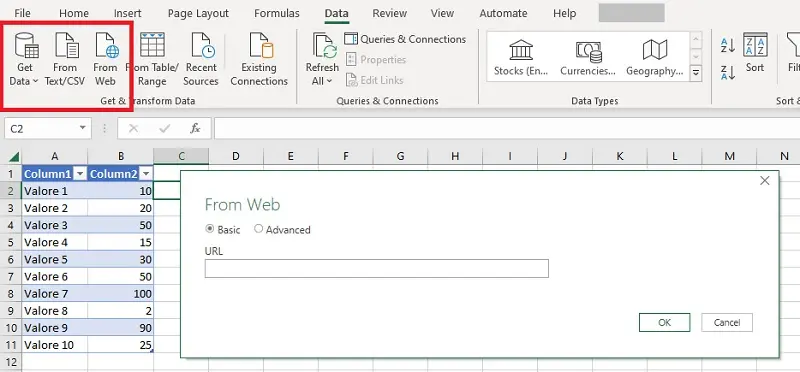
Task: Click OK in From Web dialog
Action: [664, 322]
